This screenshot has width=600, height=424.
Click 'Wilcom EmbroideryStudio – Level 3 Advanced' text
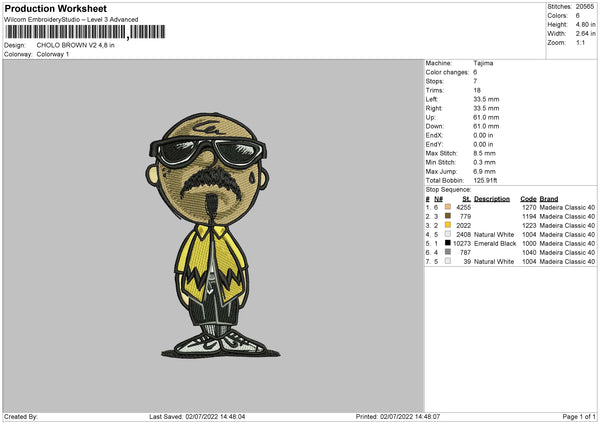(x=71, y=20)
